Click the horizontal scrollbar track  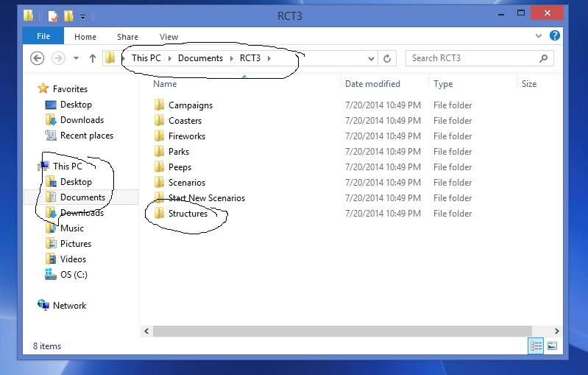pyautogui.click(x=353, y=331)
